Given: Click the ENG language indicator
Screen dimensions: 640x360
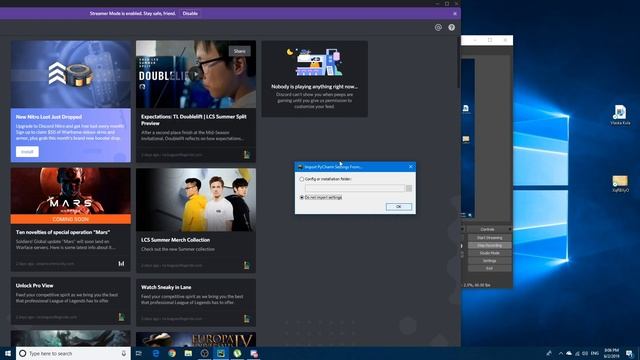Looking at the screenshot, I should [x=595, y=353].
